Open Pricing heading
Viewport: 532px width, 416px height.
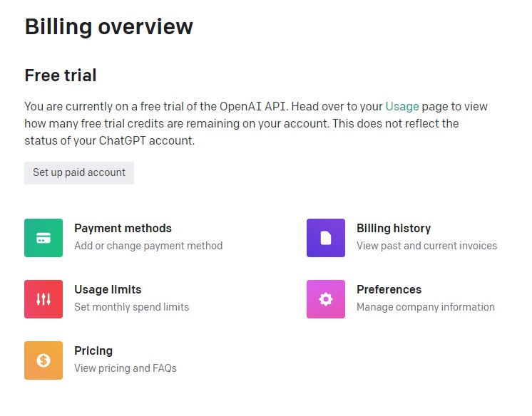point(93,351)
